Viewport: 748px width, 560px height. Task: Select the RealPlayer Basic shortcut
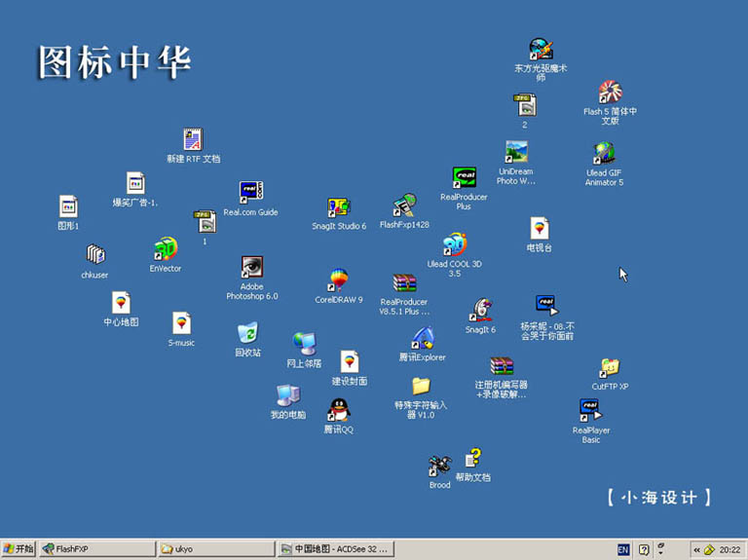pyautogui.click(x=591, y=410)
